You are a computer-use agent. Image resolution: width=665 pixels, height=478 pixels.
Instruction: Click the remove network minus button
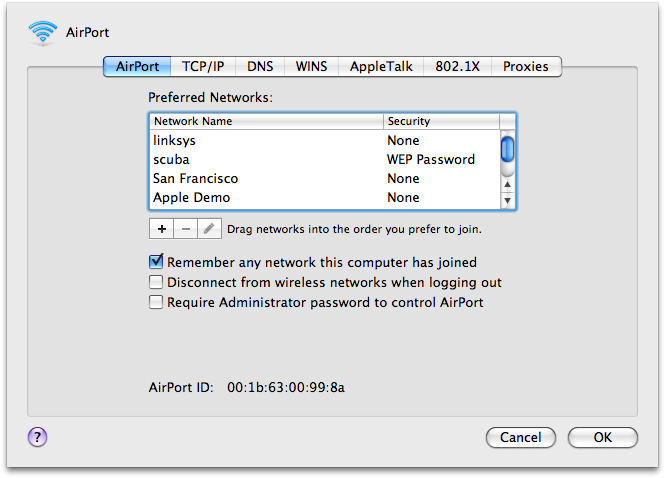coord(185,229)
